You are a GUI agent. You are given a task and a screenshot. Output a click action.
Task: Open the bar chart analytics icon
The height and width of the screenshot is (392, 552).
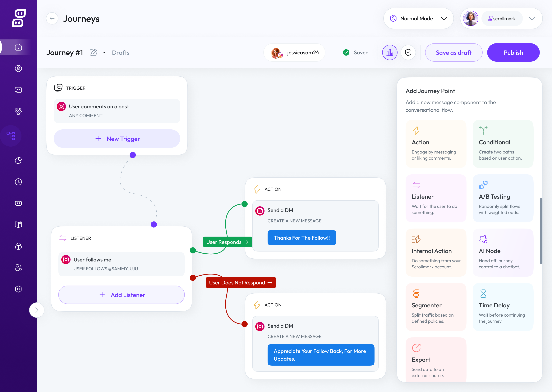(390, 52)
